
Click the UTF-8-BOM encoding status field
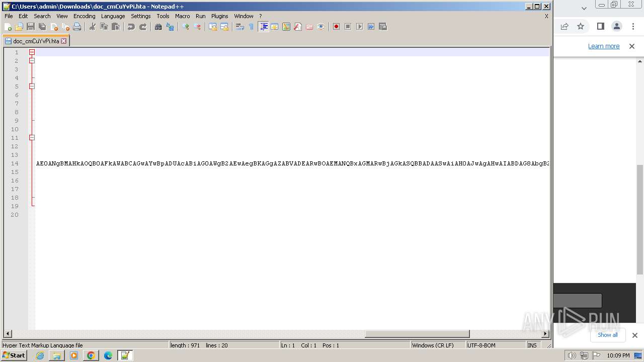pyautogui.click(x=496, y=345)
